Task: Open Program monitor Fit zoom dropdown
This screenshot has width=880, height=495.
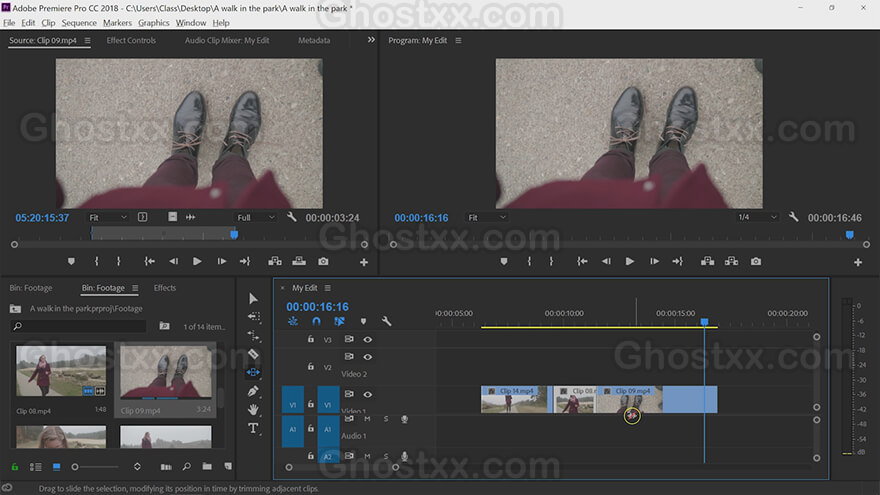Action: 487,217
